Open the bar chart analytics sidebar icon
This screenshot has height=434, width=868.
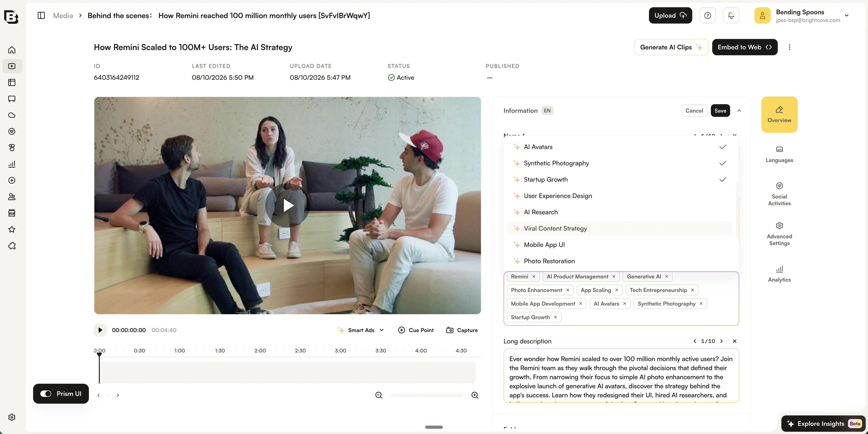tap(12, 164)
